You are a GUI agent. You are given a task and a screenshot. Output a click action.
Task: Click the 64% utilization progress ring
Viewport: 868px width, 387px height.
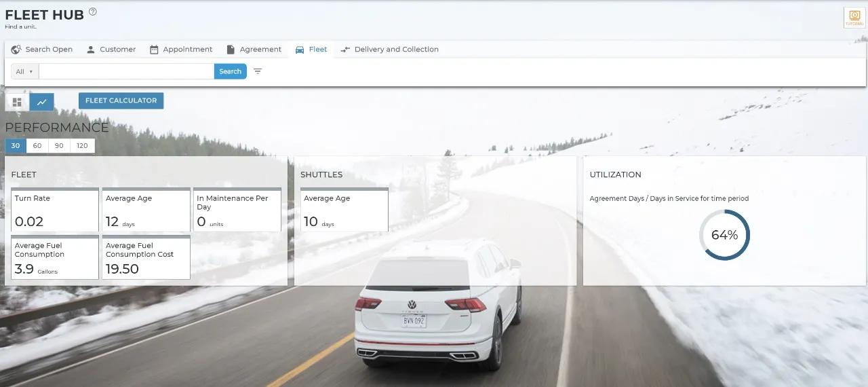pos(724,235)
